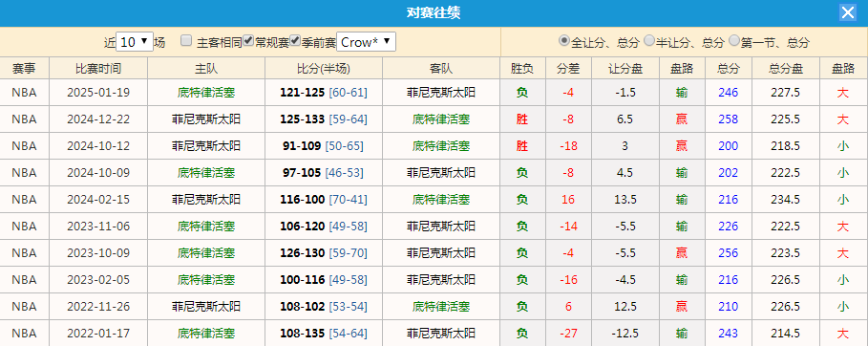Screen dimensions: 868x346
Task: Select the 半让分、总分 radio button
Action: click(x=648, y=40)
